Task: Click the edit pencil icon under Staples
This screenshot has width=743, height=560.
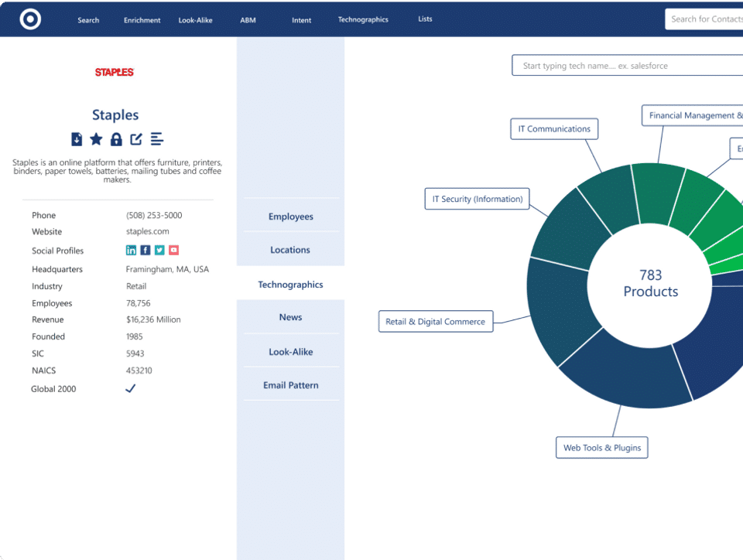Action: [x=136, y=138]
